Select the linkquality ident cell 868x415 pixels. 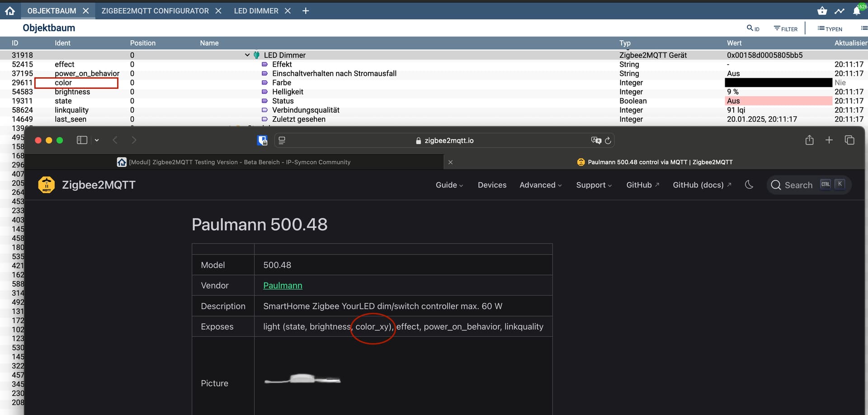coord(71,110)
